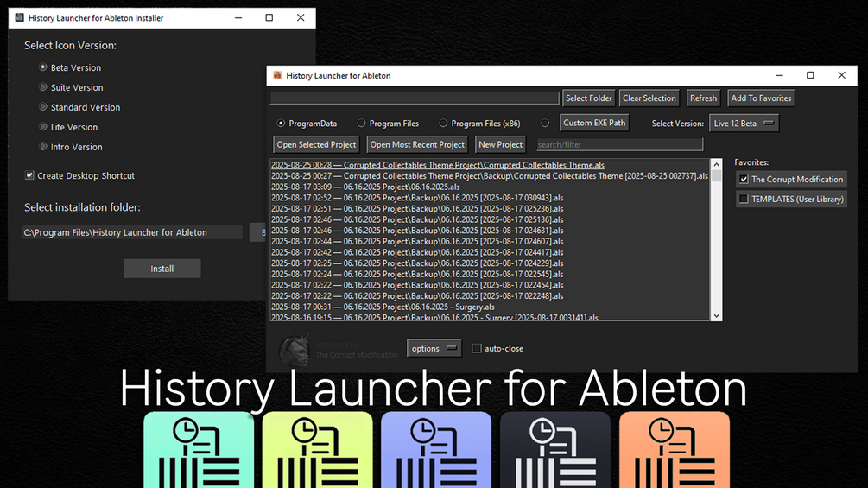868x488 pixels.
Task: Click Add To Favorites button
Action: 761,98
